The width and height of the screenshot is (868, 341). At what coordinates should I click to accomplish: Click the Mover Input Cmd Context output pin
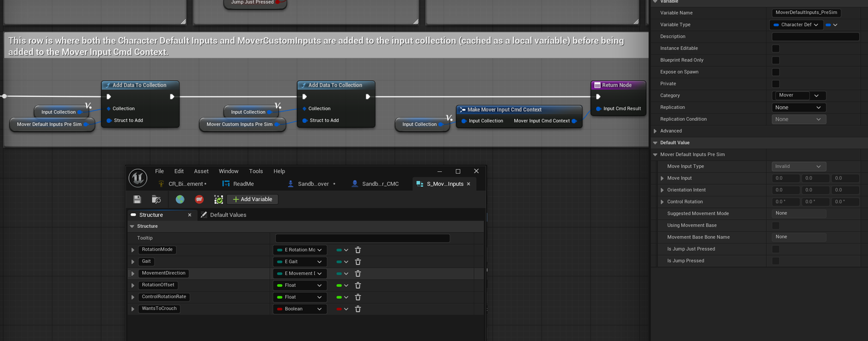point(574,121)
